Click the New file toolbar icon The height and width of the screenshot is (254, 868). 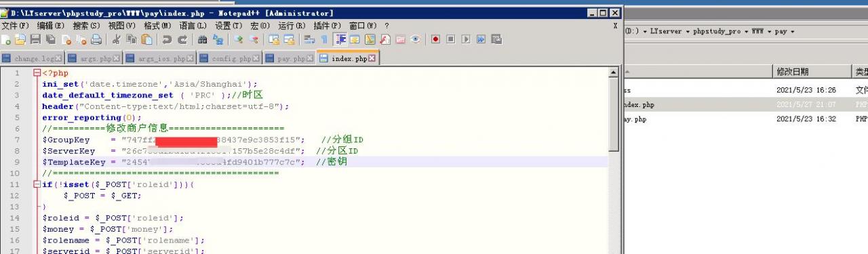point(5,39)
